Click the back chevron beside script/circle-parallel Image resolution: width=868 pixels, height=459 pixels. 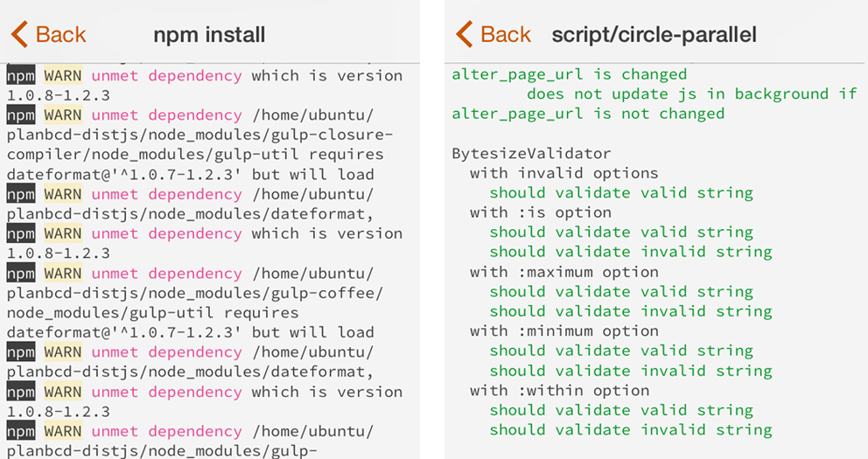(x=465, y=35)
